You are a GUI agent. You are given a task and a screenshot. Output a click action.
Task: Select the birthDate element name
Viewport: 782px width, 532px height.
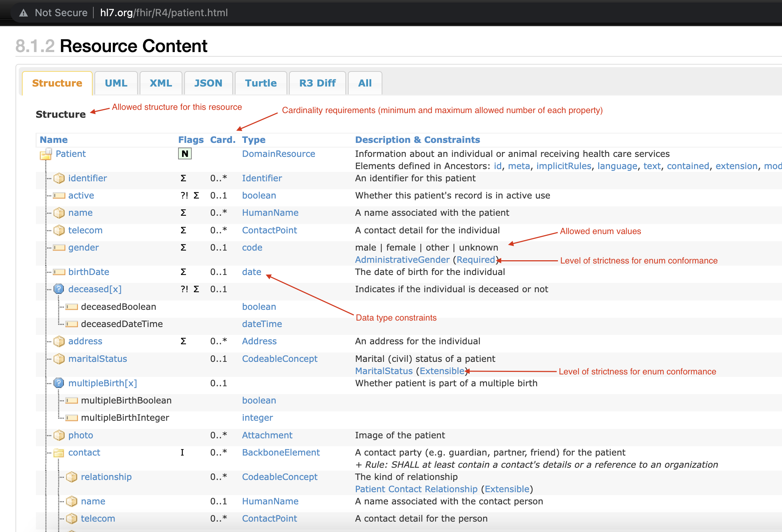(x=89, y=272)
